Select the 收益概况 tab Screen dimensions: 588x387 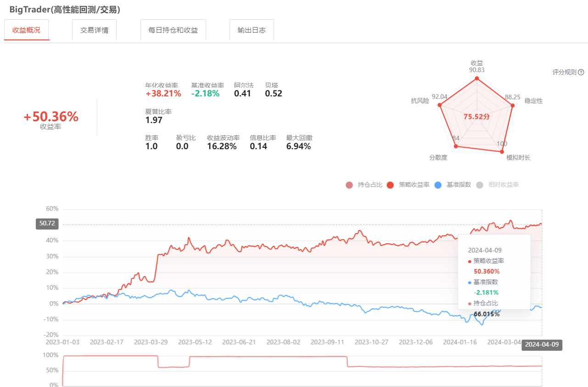coord(27,30)
